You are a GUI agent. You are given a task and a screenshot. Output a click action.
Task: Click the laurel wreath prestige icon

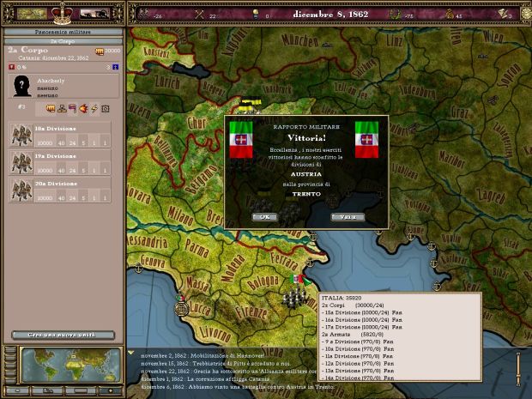coord(395,15)
